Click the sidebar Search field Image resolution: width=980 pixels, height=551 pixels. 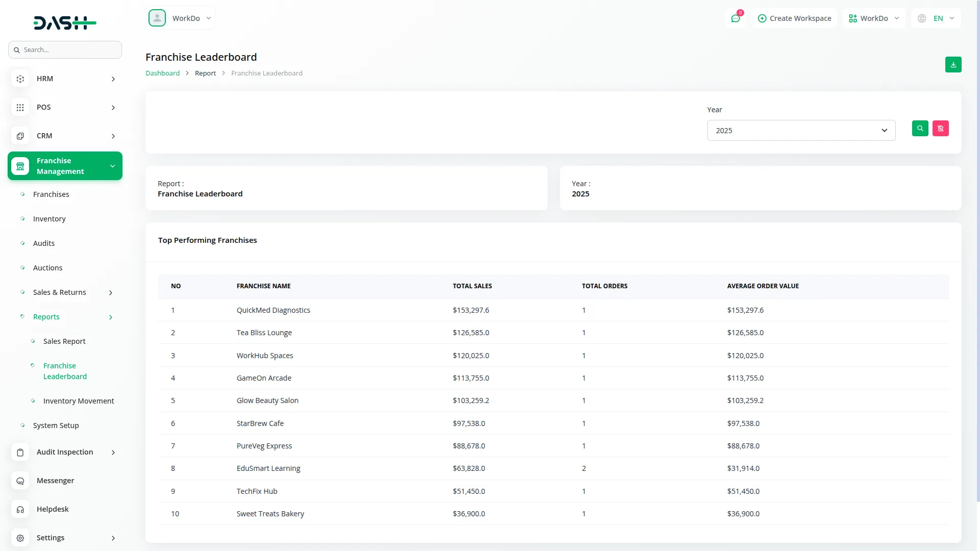[x=65, y=50]
